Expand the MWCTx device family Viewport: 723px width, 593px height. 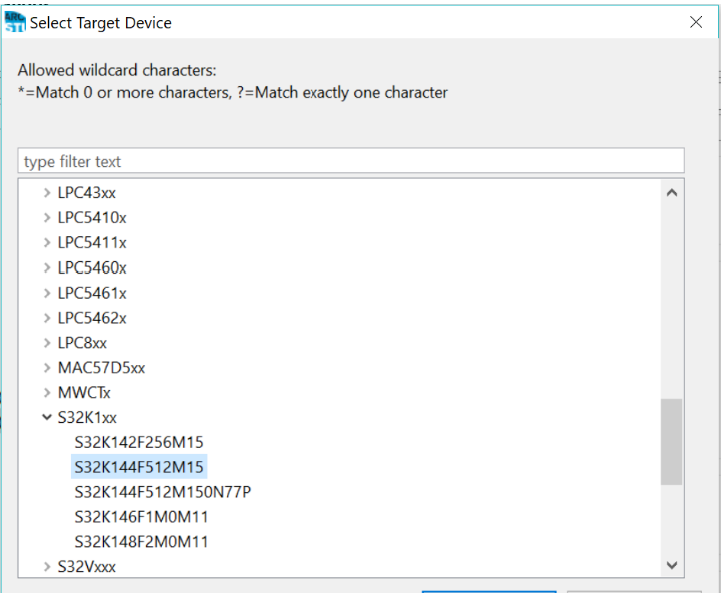[47, 393]
